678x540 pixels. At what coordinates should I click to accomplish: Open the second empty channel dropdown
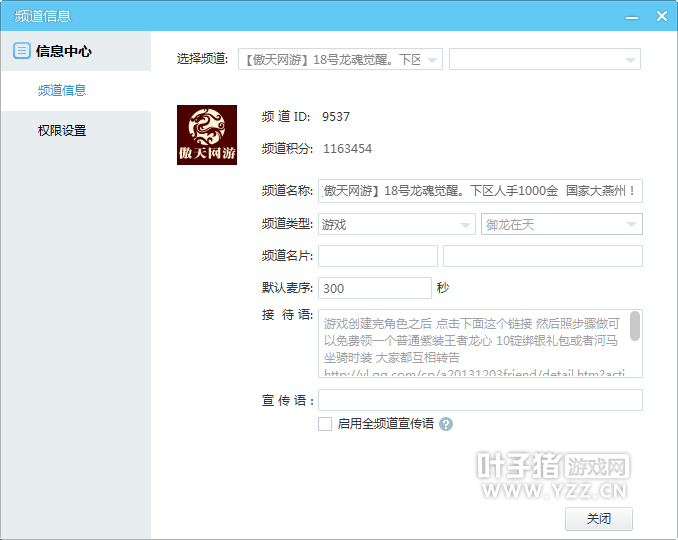[x=544, y=60]
